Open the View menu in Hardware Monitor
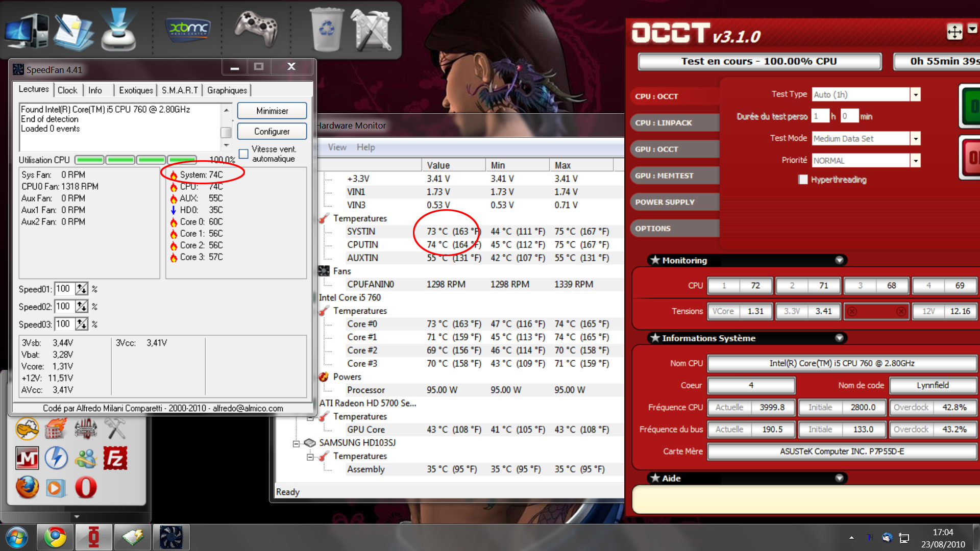Image resolution: width=980 pixels, height=551 pixels. [x=337, y=147]
